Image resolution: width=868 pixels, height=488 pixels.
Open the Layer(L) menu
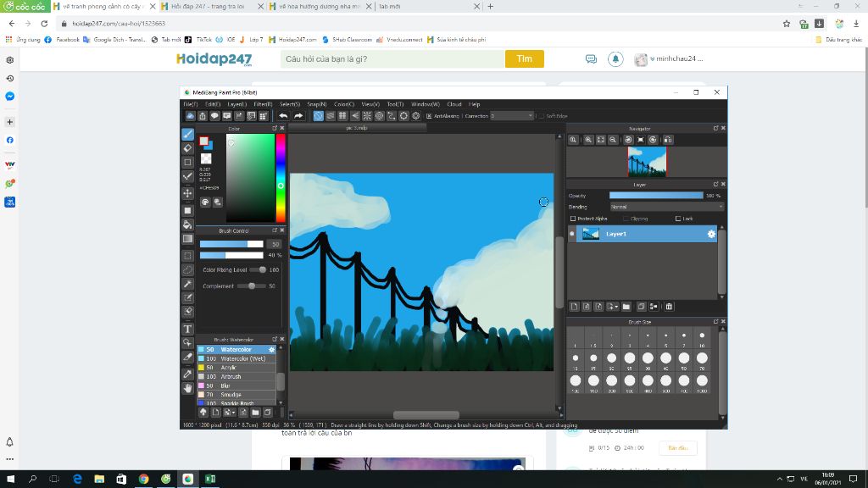[x=237, y=104]
